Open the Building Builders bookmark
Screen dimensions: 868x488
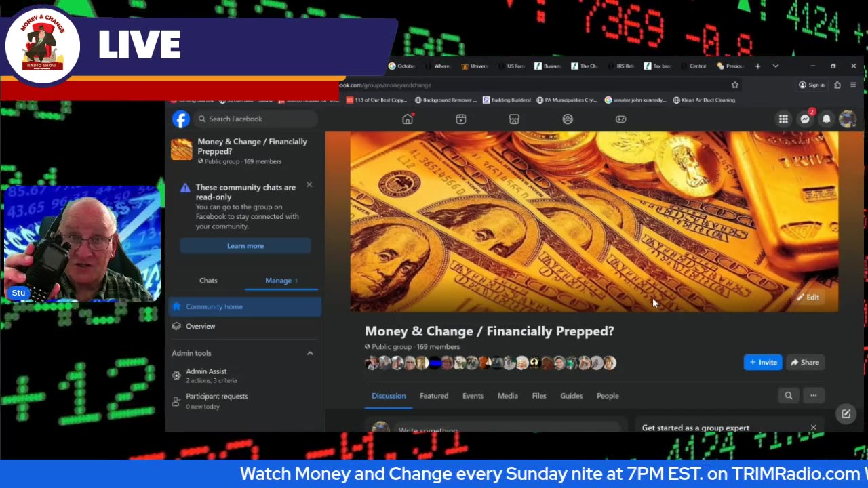pyautogui.click(x=507, y=100)
